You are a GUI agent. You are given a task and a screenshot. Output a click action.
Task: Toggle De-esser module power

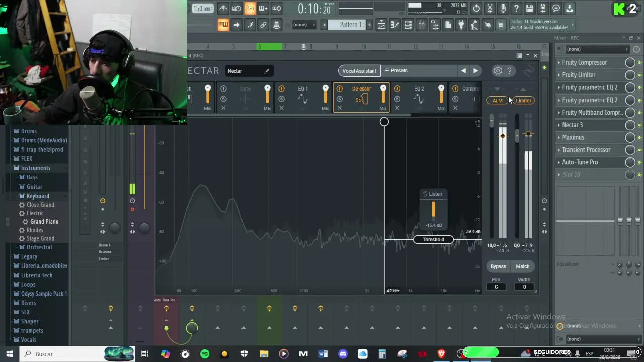(340, 89)
